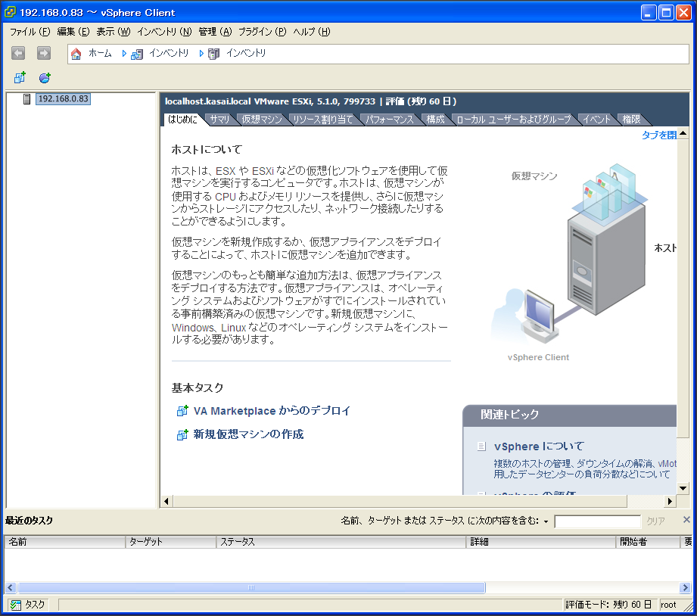Click the 開始者 column header

[648, 542]
